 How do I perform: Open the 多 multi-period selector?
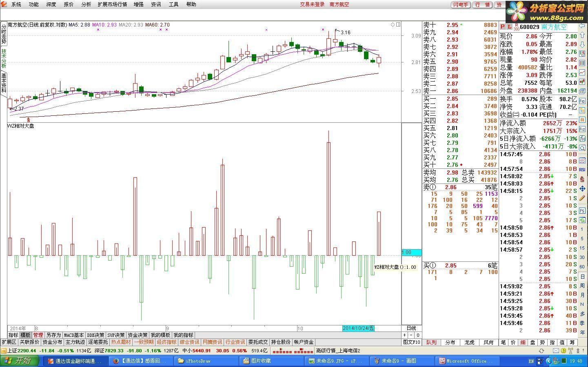click(582, 314)
